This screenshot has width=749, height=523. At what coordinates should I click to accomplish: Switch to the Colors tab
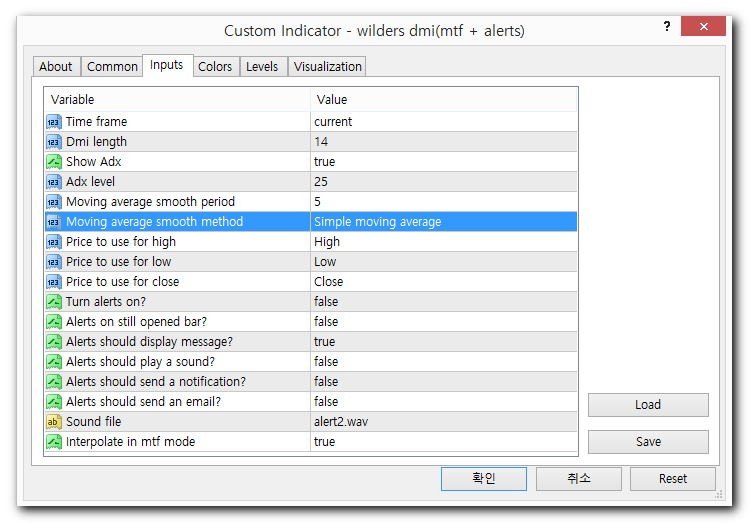tap(215, 67)
